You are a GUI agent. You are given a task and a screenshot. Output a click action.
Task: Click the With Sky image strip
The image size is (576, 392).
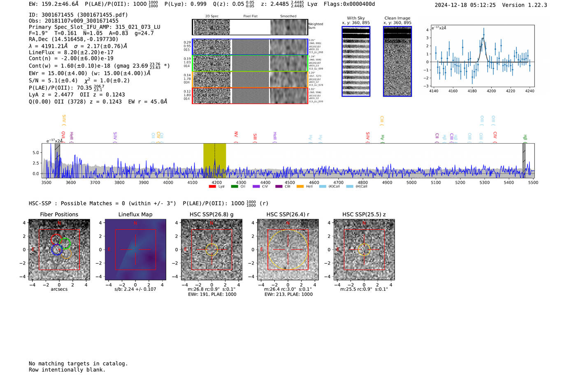pyautogui.click(x=356, y=61)
